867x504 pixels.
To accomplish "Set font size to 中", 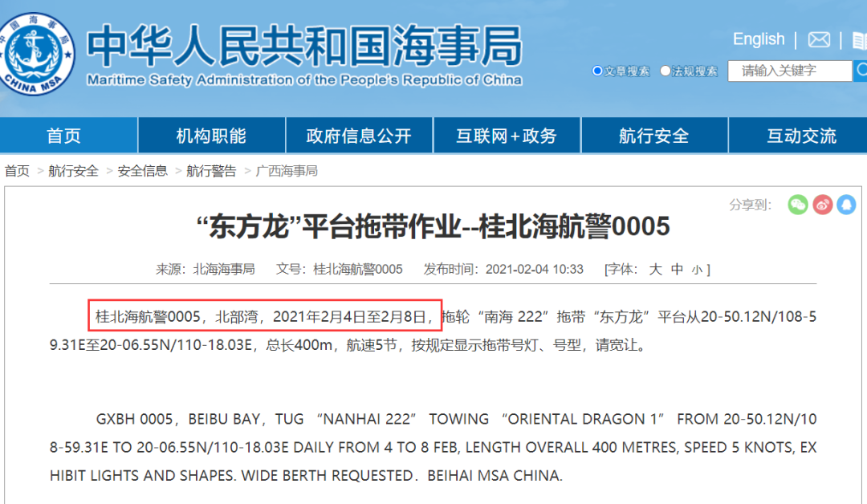I will coord(678,269).
